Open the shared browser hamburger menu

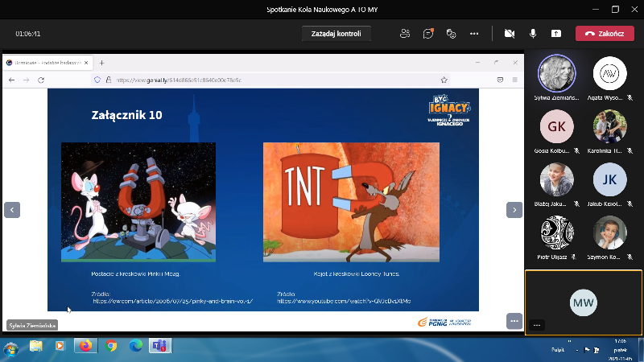(x=514, y=80)
